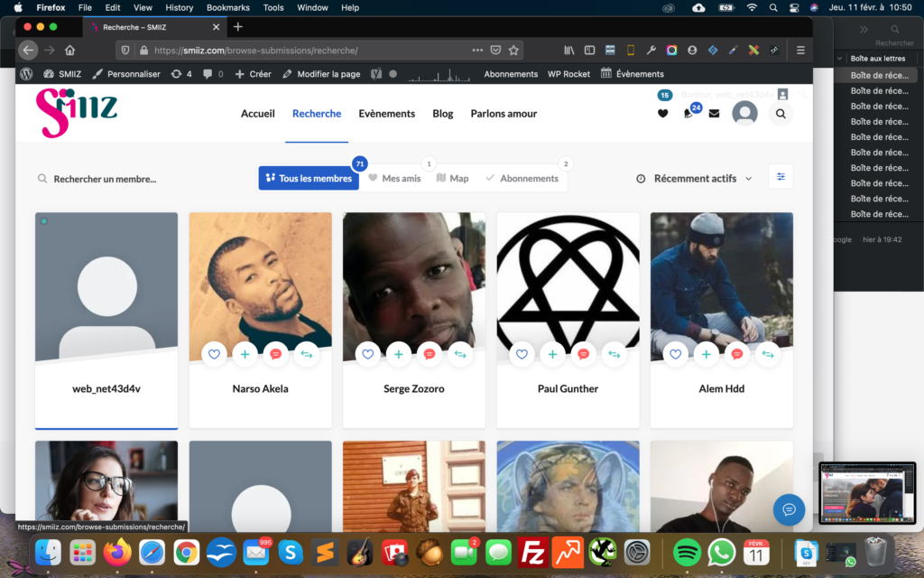924x578 pixels.
Task: Click exchange arrows icon on Paul Gunther card
Action: (x=614, y=354)
